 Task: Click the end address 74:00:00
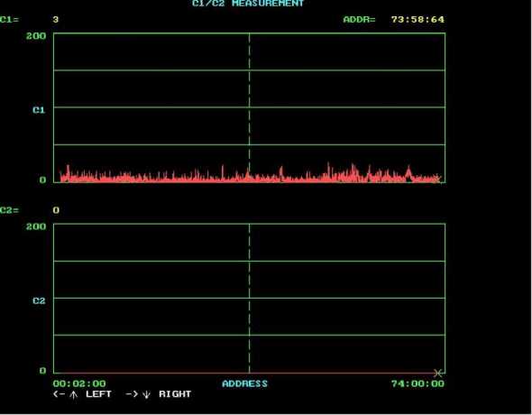[x=417, y=383]
